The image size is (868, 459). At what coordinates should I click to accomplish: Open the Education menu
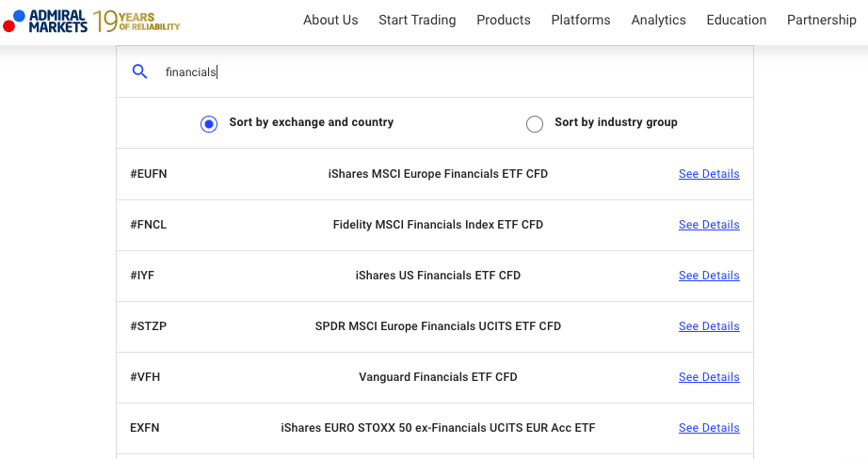pyautogui.click(x=736, y=20)
